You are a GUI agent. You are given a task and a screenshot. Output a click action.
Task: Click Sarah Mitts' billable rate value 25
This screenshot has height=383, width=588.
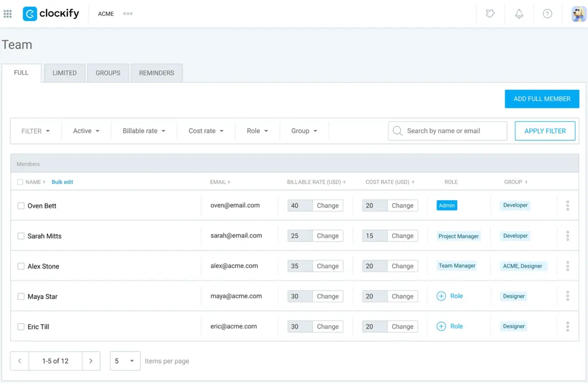point(300,236)
